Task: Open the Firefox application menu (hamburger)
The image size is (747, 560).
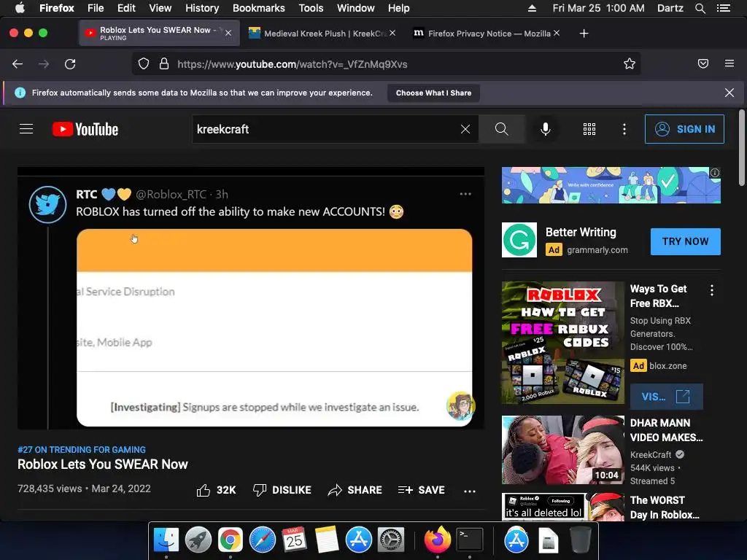Action: point(729,64)
